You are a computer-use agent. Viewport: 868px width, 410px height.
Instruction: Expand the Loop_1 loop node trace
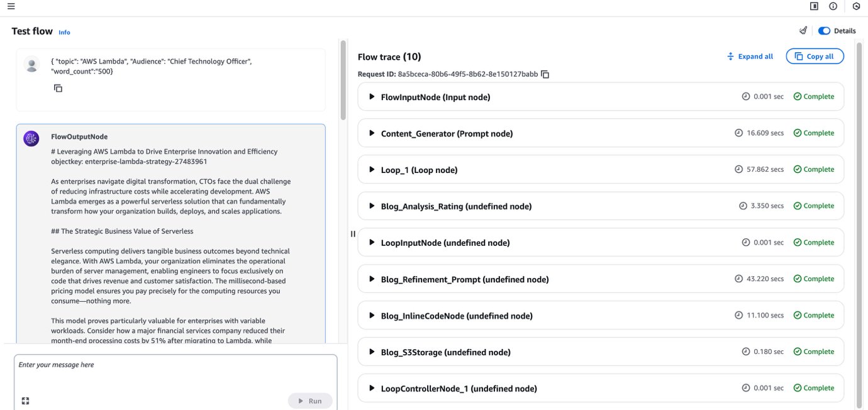(372, 170)
